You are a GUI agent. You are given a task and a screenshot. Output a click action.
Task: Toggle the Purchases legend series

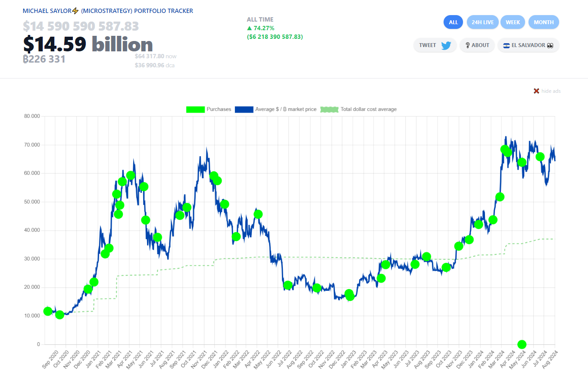click(209, 109)
